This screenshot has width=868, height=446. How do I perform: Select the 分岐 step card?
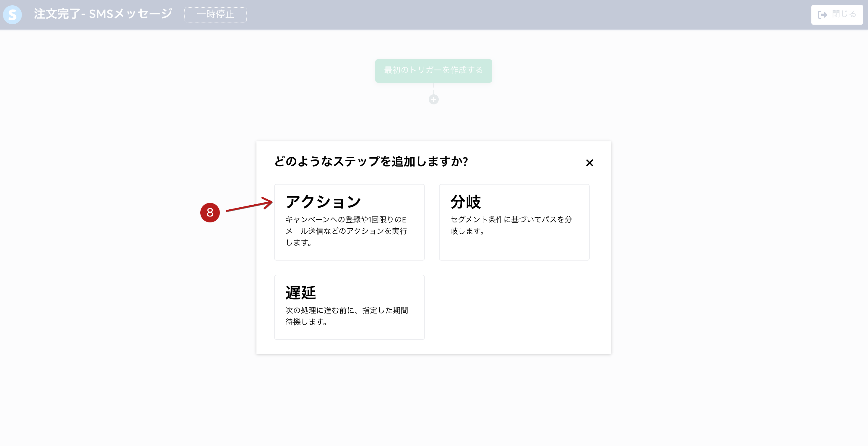tap(514, 222)
